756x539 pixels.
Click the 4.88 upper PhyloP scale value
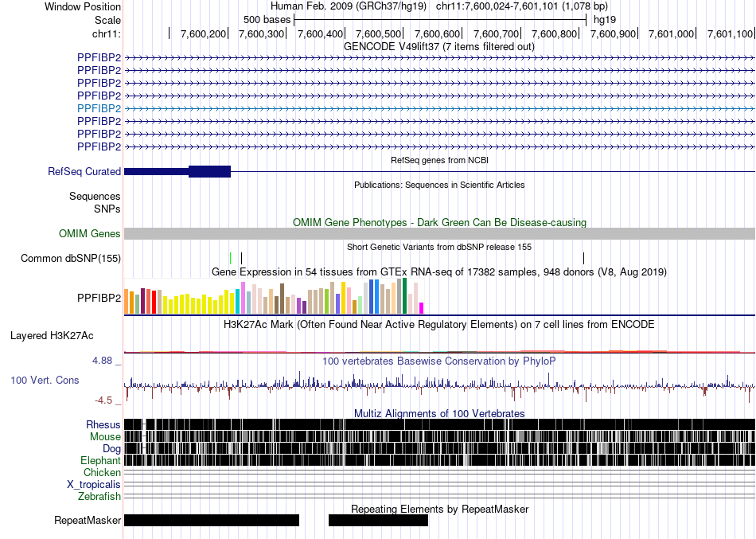102,361
